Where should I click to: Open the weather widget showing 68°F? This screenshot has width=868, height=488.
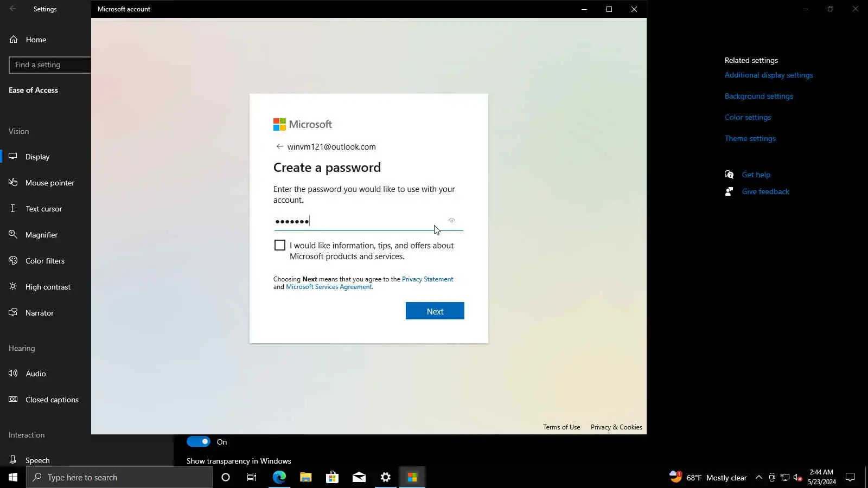[708, 477]
